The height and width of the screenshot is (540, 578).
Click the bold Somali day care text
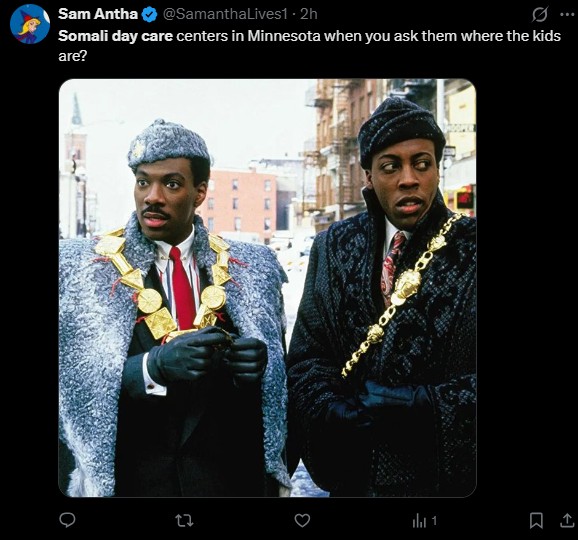[x=115, y=36]
